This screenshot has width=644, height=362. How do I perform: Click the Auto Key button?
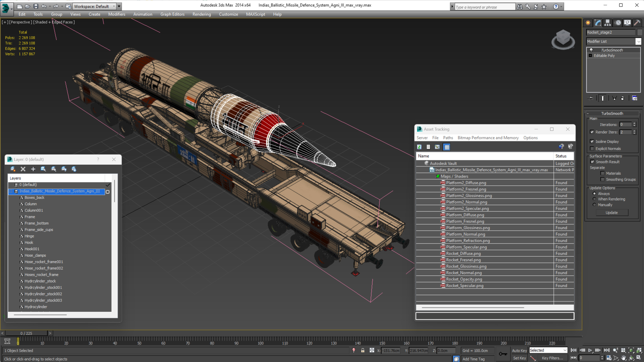point(519,350)
